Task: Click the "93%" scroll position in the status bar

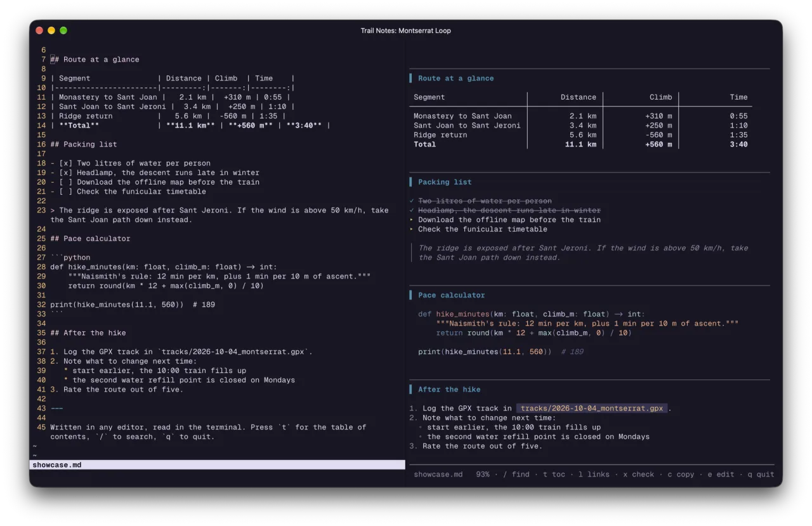Action: (483, 475)
